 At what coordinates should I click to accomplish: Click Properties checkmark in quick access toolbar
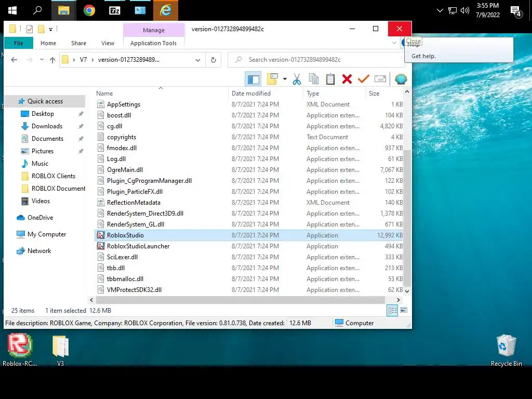click(x=30, y=29)
